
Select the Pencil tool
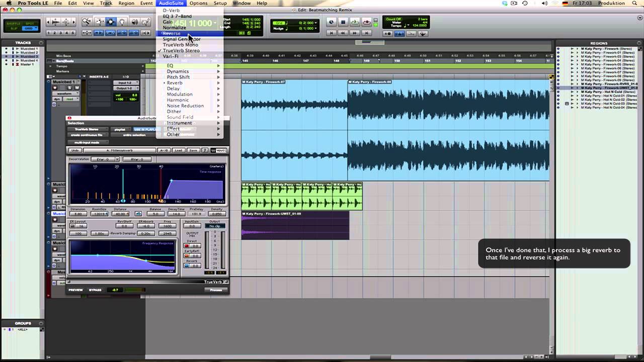click(146, 22)
